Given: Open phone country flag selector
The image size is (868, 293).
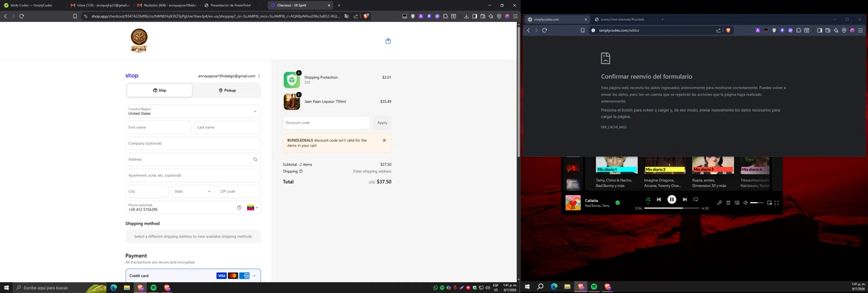Looking at the screenshot, I should pyautogui.click(x=252, y=207).
